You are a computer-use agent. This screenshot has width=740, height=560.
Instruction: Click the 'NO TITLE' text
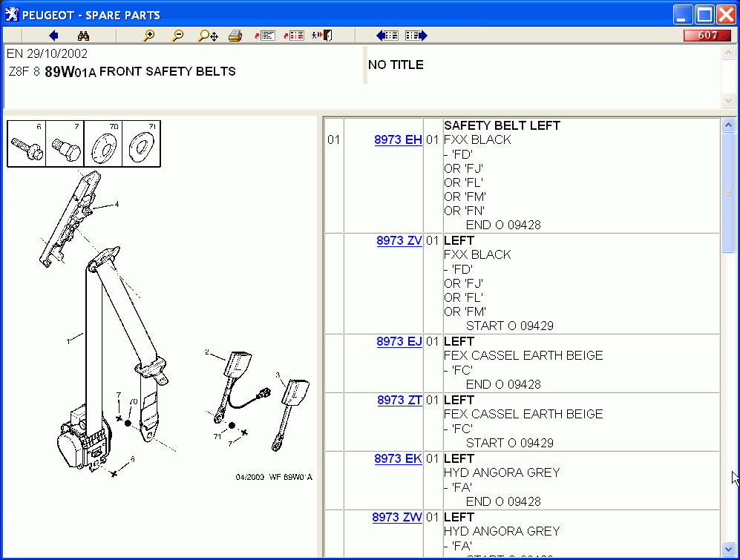396,65
